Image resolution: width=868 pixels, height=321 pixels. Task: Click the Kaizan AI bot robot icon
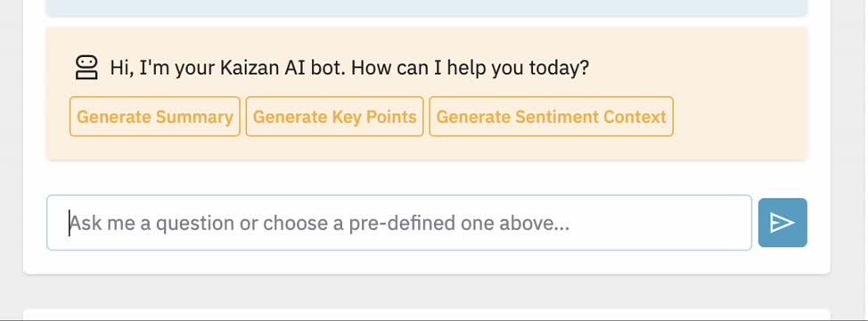click(x=87, y=68)
